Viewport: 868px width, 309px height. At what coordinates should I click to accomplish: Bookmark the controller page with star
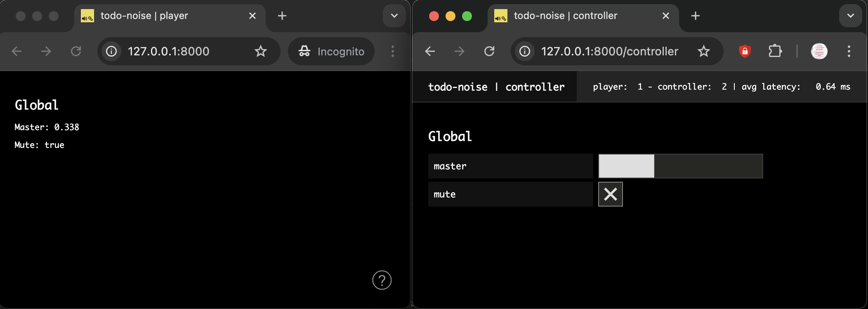704,51
